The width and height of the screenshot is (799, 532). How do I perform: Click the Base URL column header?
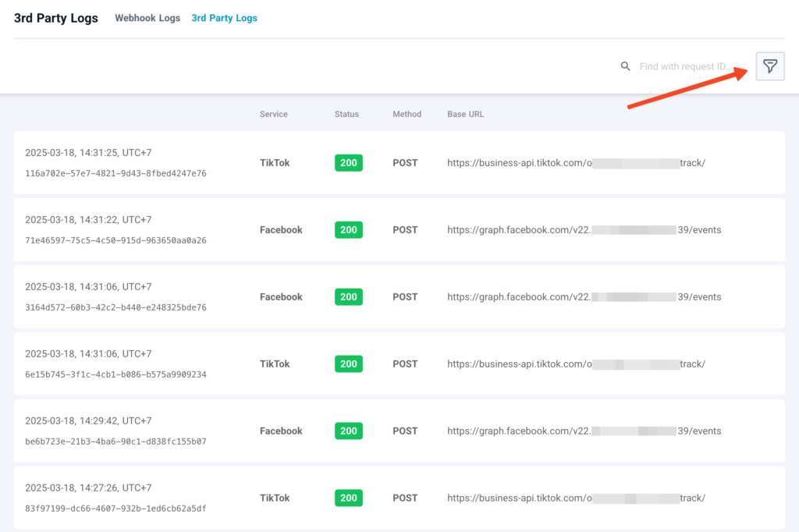click(466, 114)
